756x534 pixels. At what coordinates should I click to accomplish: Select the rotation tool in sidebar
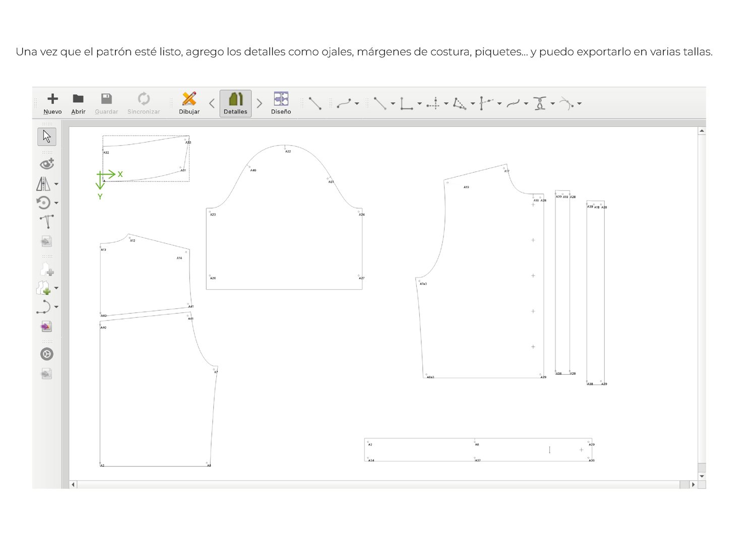pos(44,203)
